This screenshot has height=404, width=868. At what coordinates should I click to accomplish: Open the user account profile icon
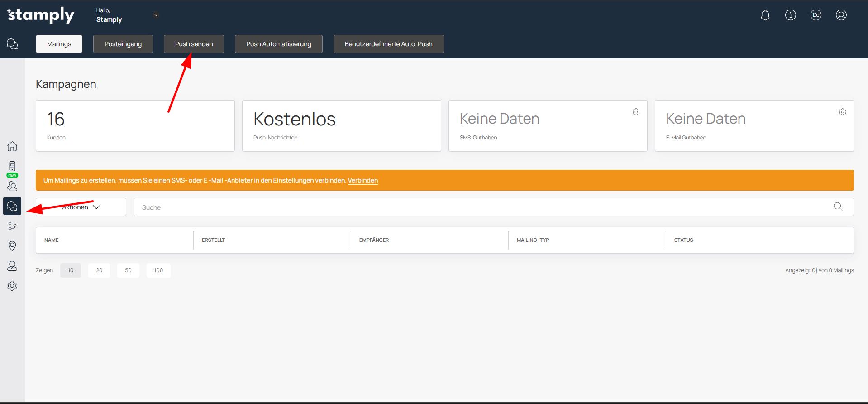click(841, 15)
